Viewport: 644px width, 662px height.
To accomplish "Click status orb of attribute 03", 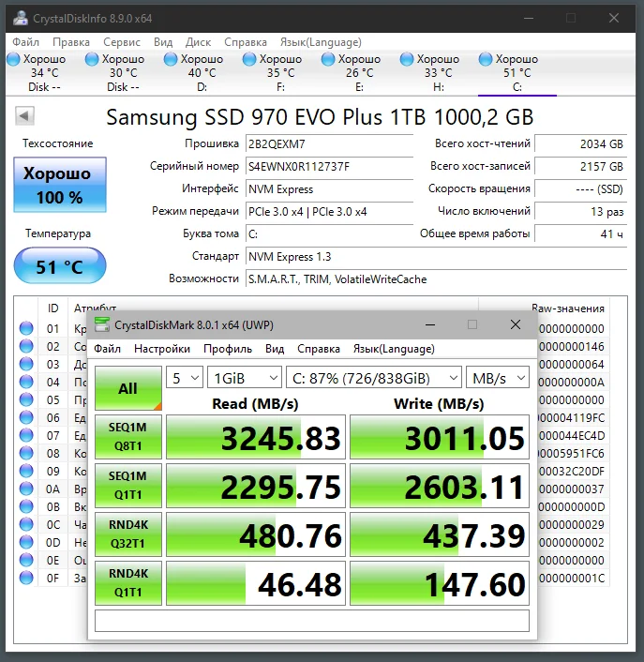I will tap(26, 364).
